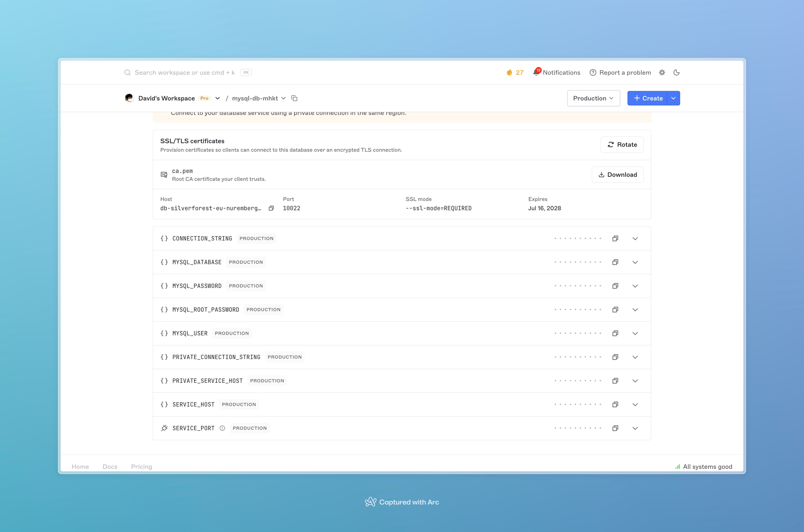The image size is (804, 532).
Task: Copy the PRIVATE_SERVICE_HOST value
Action: pyautogui.click(x=615, y=381)
